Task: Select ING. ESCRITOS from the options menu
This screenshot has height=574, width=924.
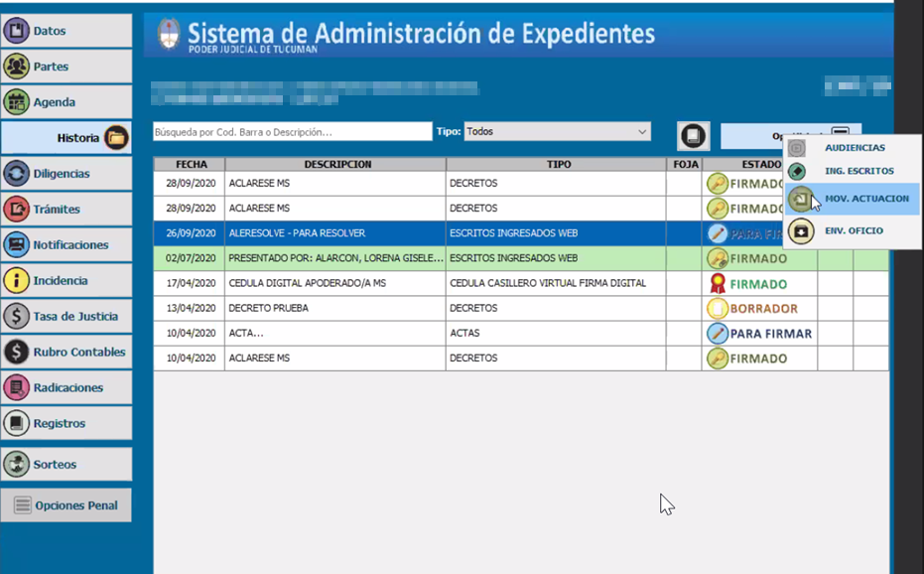Action: (853, 171)
